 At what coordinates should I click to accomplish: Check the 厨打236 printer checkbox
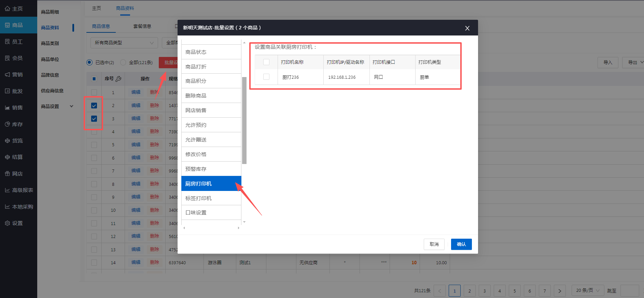266,77
